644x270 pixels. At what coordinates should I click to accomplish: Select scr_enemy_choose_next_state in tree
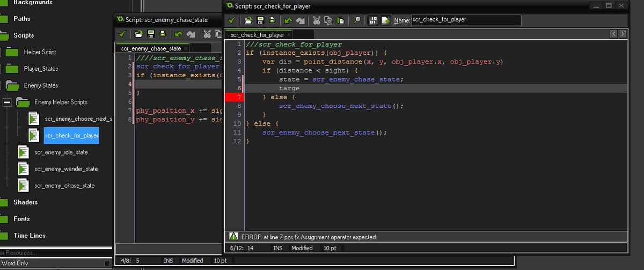point(78,119)
